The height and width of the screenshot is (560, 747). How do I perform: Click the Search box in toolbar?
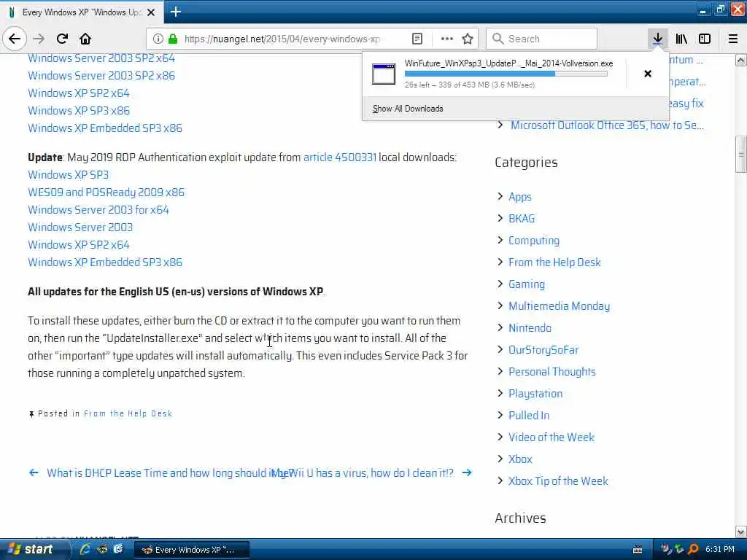[x=542, y=39]
